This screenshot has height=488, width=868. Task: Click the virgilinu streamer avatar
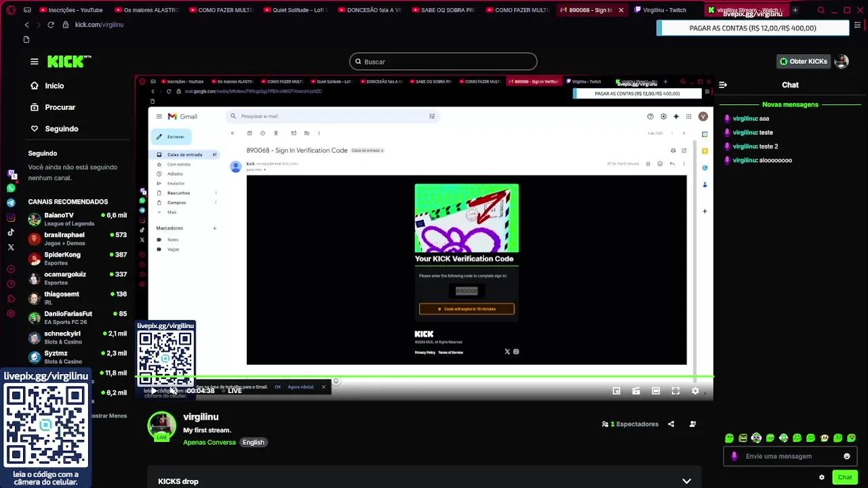point(162,426)
